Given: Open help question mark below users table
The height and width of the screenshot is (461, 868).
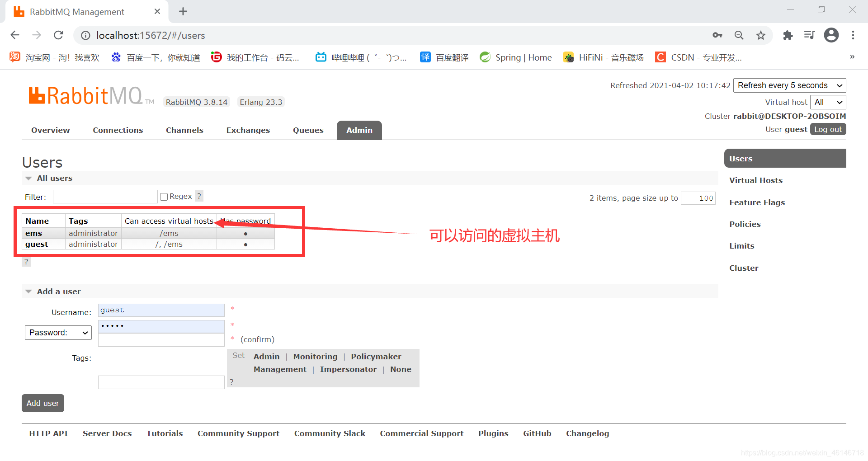Looking at the screenshot, I should tap(26, 262).
